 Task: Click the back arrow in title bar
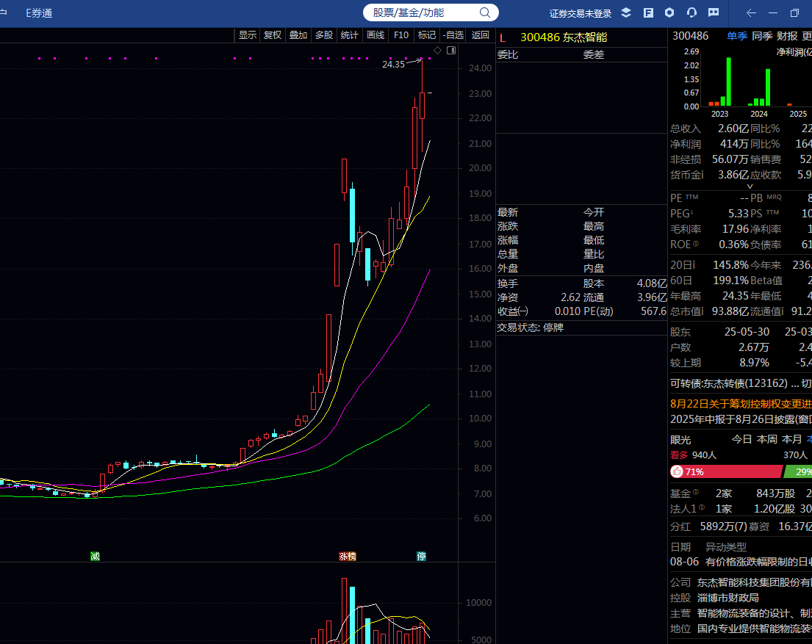751,13
